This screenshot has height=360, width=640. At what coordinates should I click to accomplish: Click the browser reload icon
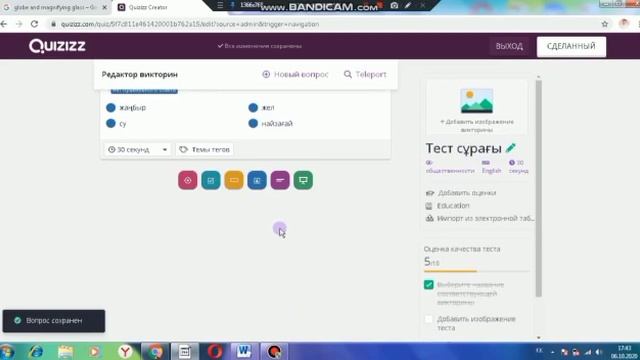coord(34,24)
